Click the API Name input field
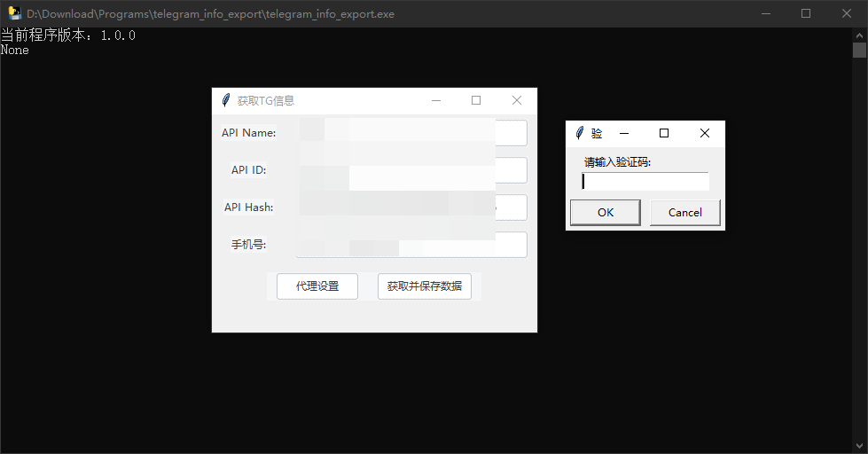Screen dimensions: 868x454 tap(411, 133)
